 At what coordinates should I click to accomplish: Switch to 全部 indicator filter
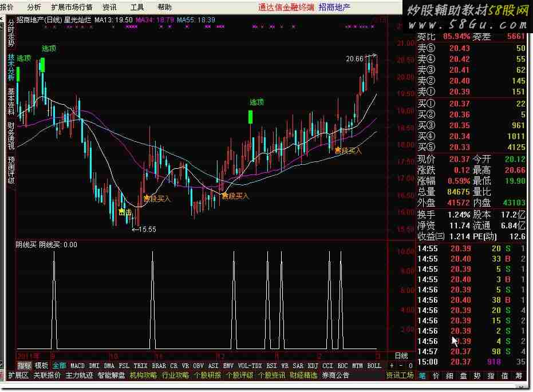click(59, 365)
